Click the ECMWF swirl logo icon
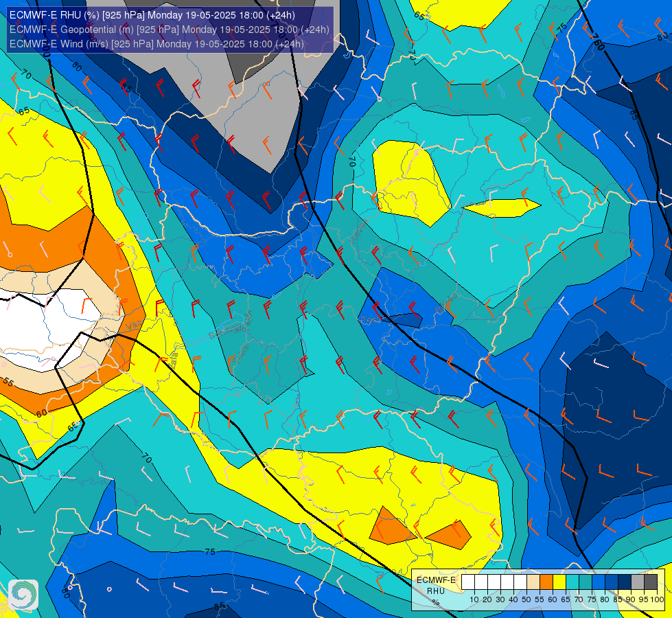Screen dimensions: 672x618 pos(23,595)
